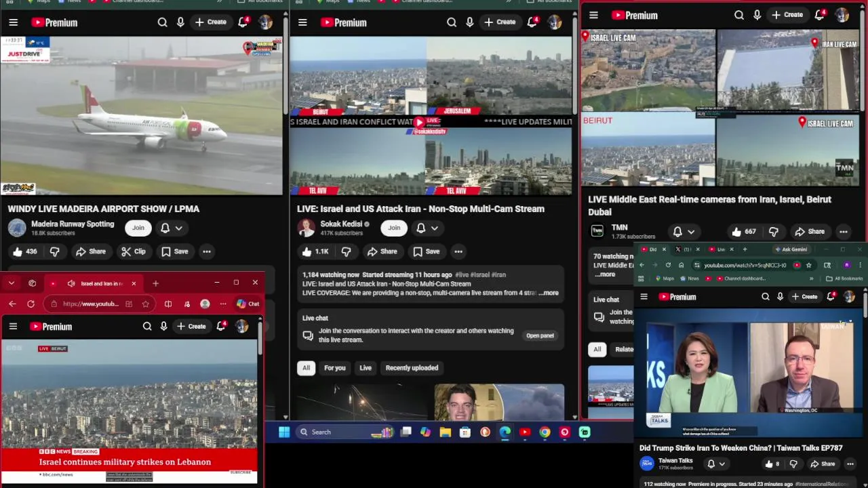Viewport: 868px width, 488px height.
Task: Select the Recently uploaded filter chip
Action: click(x=412, y=367)
